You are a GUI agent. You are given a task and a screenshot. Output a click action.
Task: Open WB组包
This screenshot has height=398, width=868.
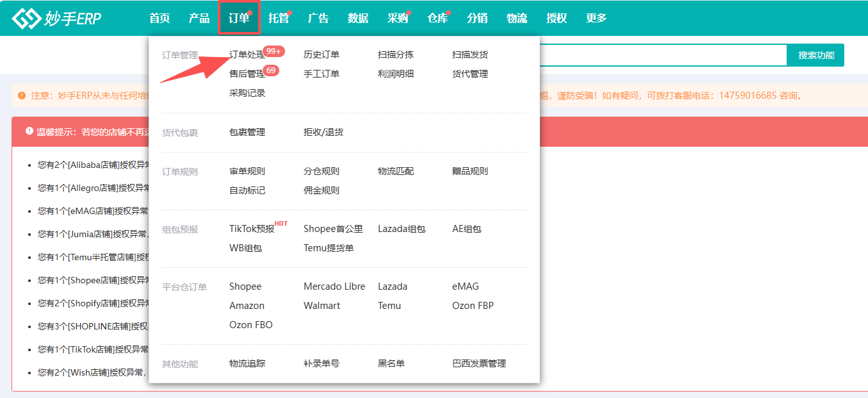pos(245,249)
